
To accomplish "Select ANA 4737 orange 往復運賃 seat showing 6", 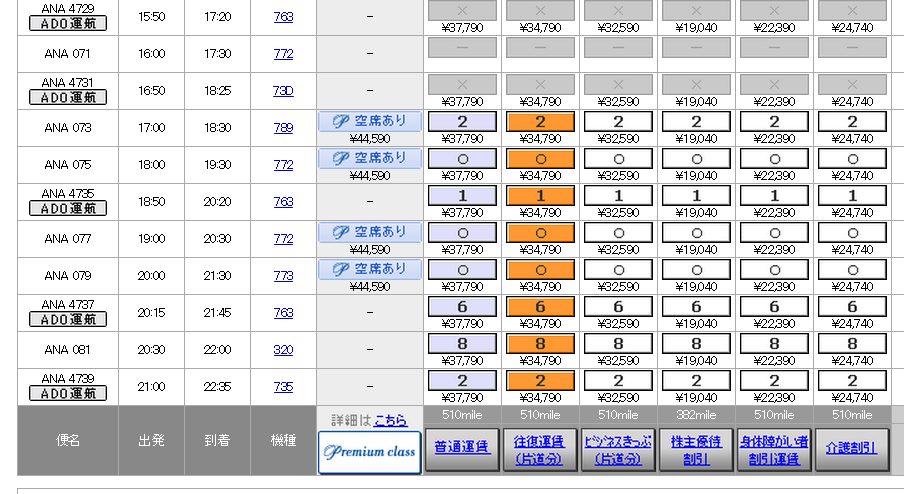I will (x=540, y=307).
